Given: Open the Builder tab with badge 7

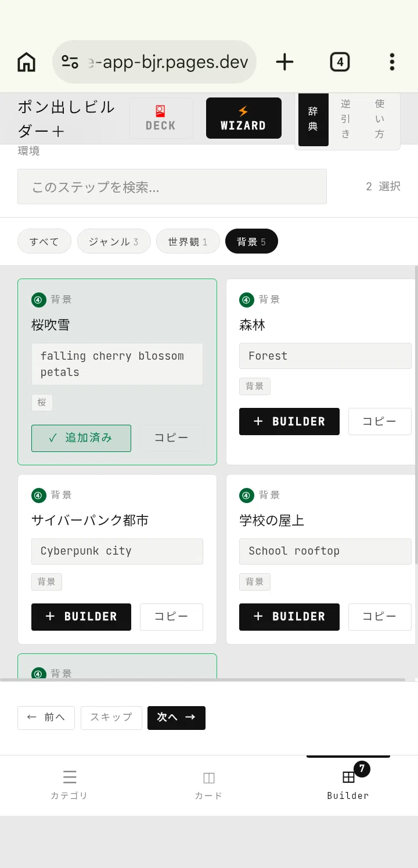Looking at the screenshot, I should click(x=348, y=784).
